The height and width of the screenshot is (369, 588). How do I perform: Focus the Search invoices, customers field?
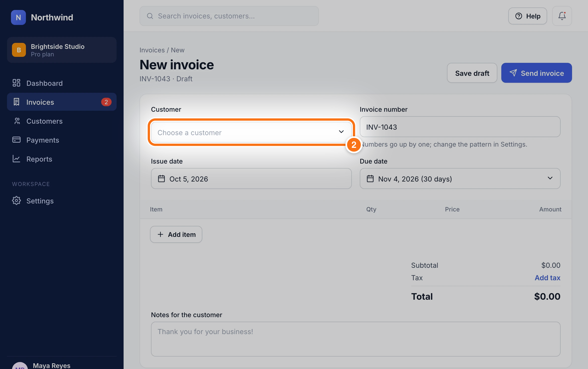[x=229, y=16]
